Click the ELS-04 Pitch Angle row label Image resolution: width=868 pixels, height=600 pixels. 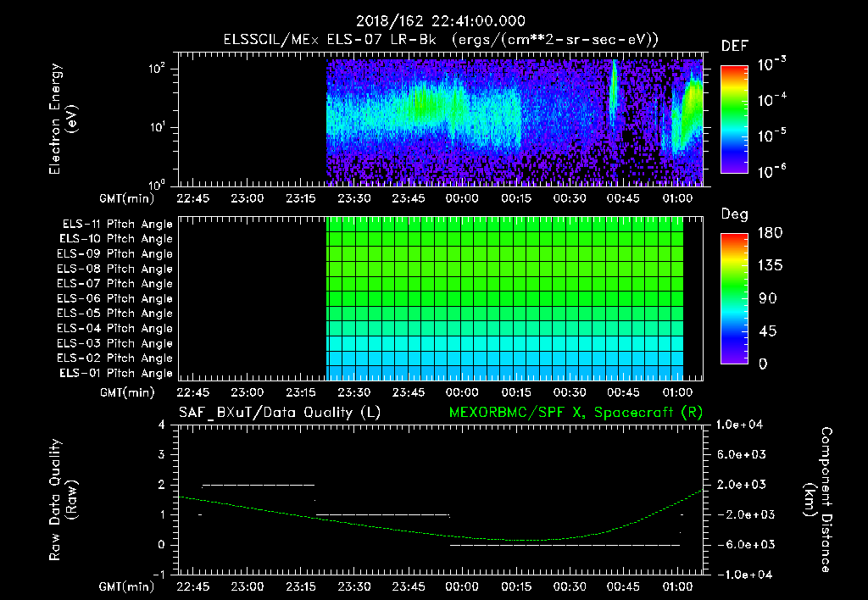[114, 329]
